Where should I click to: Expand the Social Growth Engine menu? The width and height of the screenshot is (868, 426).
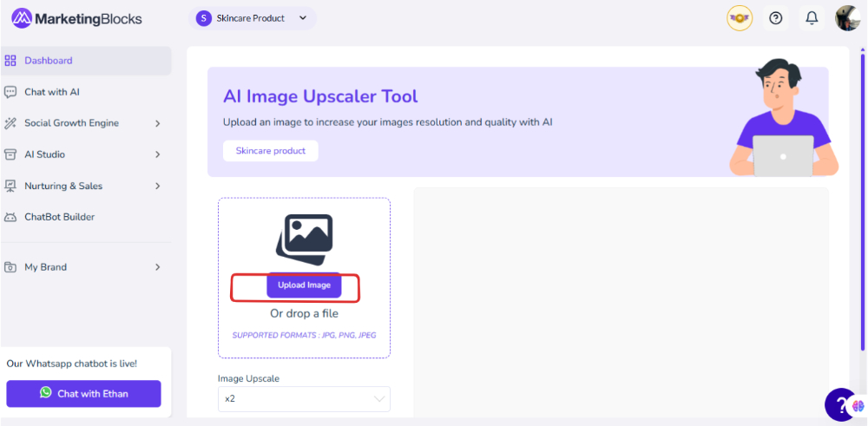[157, 123]
